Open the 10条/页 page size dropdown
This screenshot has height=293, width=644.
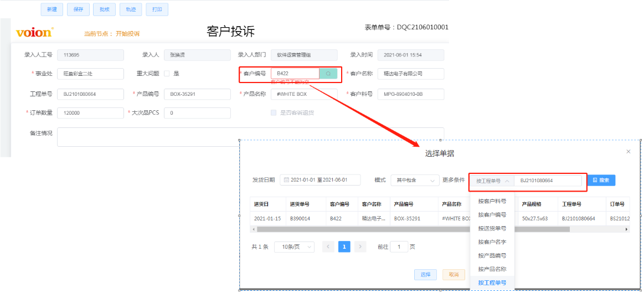point(294,247)
